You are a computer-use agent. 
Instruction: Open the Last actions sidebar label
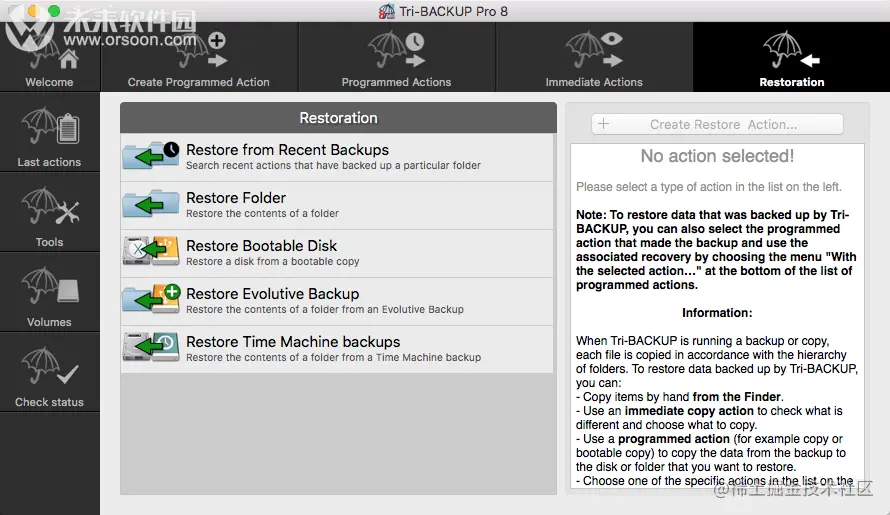pyautogui.click(x=49, y=162)
